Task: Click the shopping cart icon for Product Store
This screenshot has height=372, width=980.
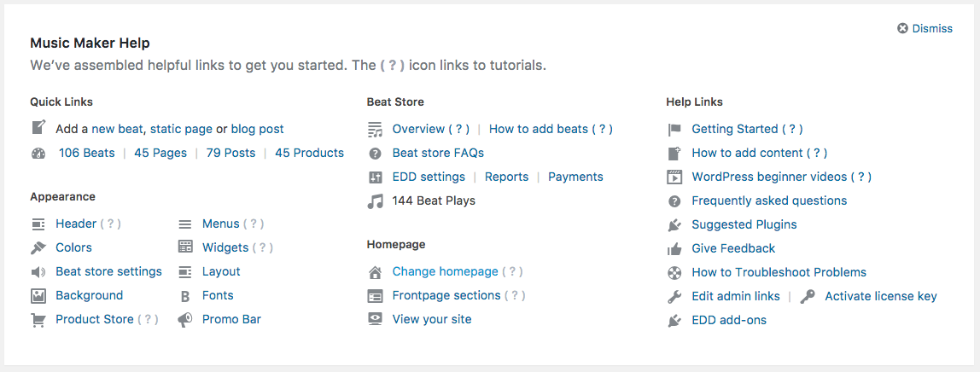Action: (38, 320)
